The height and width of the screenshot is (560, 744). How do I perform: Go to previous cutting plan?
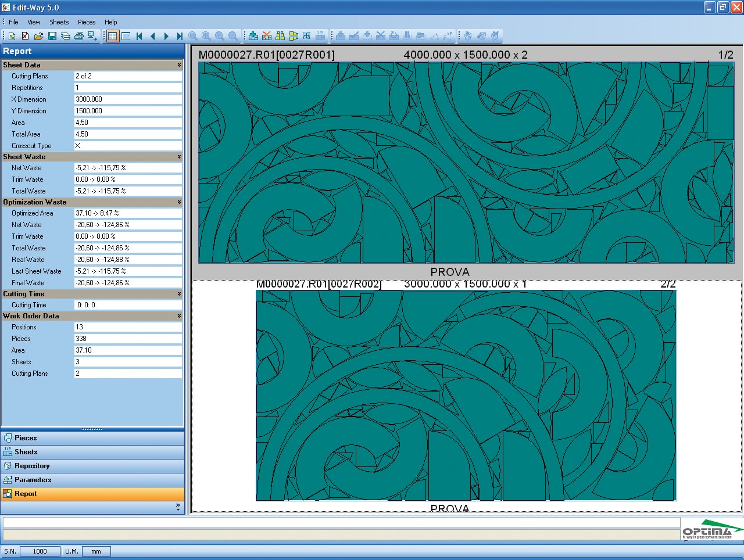(x=153, y=36)
